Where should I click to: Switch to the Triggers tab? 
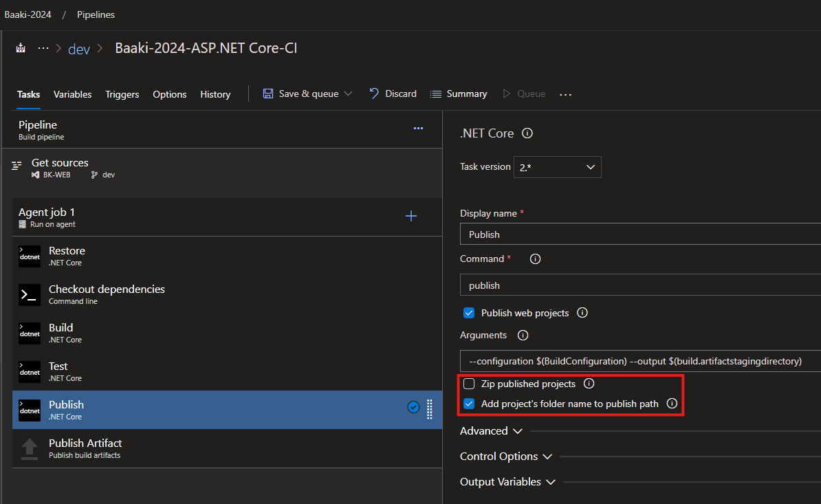pyautogui.click(x=122, y=94)
